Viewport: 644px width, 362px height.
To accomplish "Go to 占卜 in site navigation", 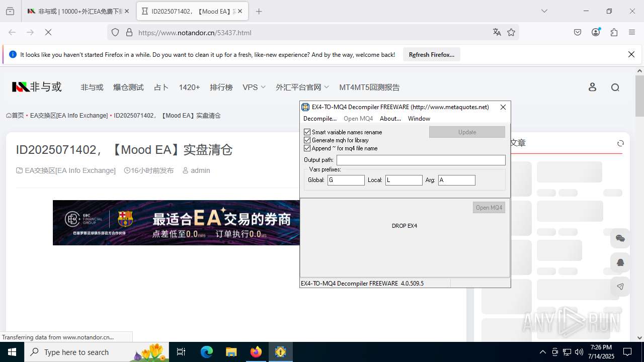I will coord(161,87).
